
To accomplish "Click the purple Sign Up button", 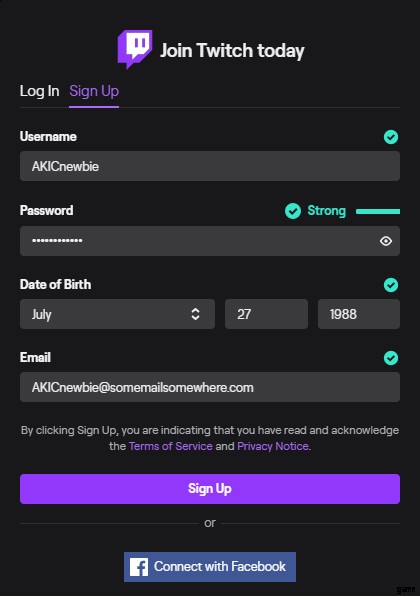I will point(210,489).
